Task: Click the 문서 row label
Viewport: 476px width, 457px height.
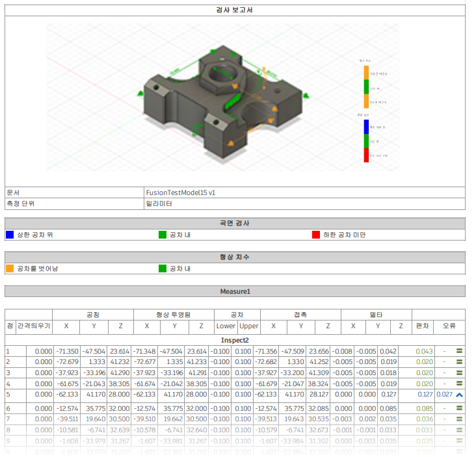Action: pyautogui.click(x=13, y=192)
